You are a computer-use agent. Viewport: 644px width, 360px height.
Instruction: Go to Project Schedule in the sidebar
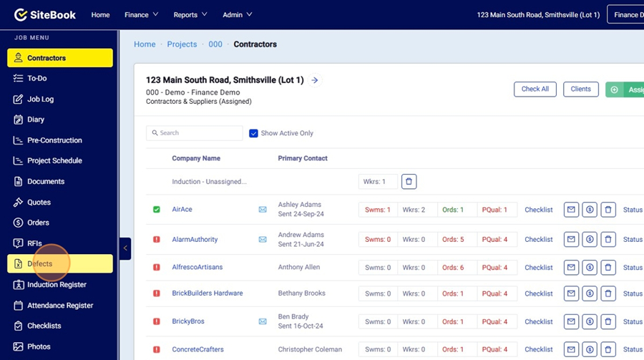point(54,161)
